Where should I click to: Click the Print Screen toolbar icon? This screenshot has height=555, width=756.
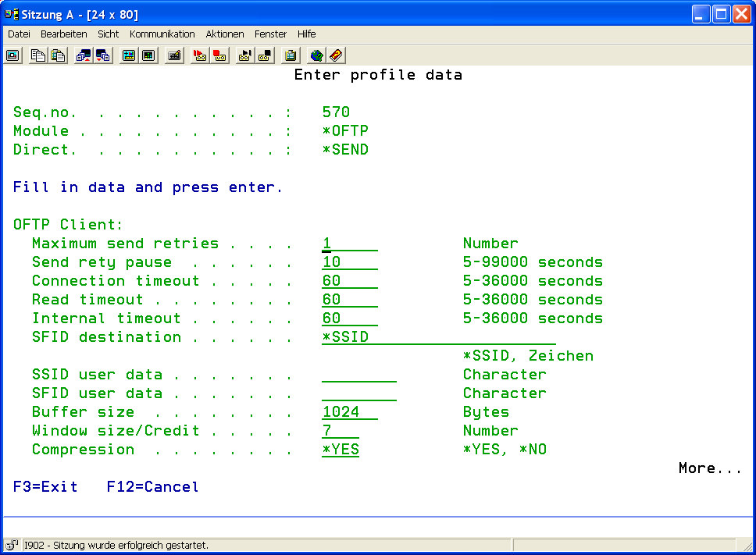12,55
